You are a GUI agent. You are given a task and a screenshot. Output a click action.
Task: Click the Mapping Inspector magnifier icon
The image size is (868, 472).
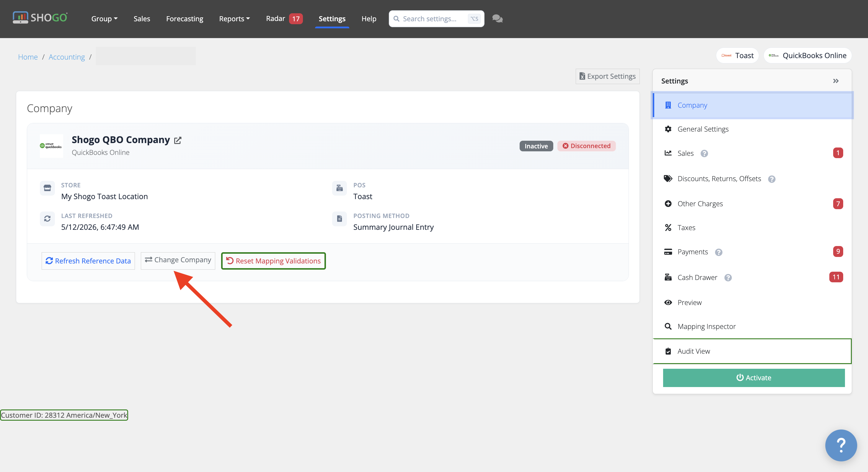pyautogui.click(x=668, y=326)
